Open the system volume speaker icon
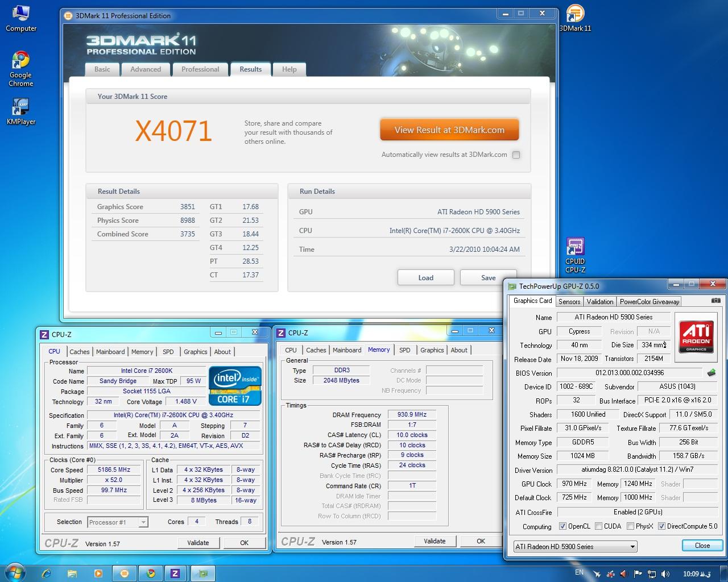The image size is (728, 582). [x=665, y=573]
